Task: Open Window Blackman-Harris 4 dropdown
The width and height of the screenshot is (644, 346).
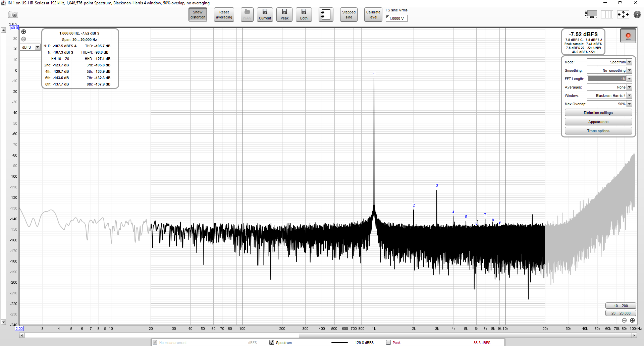Action: point(609,96)
